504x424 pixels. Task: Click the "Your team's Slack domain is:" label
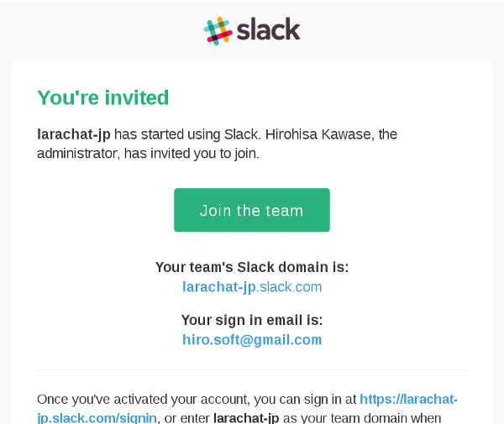pyautogui.click(x=252, y=267)
